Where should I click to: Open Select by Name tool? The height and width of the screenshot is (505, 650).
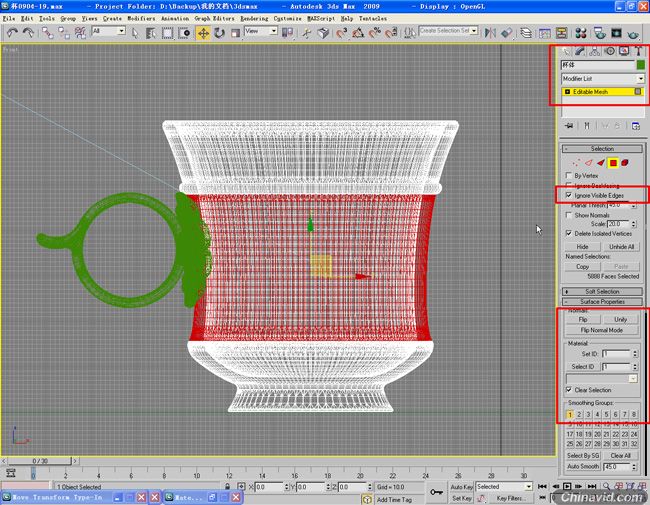point(151,33)
